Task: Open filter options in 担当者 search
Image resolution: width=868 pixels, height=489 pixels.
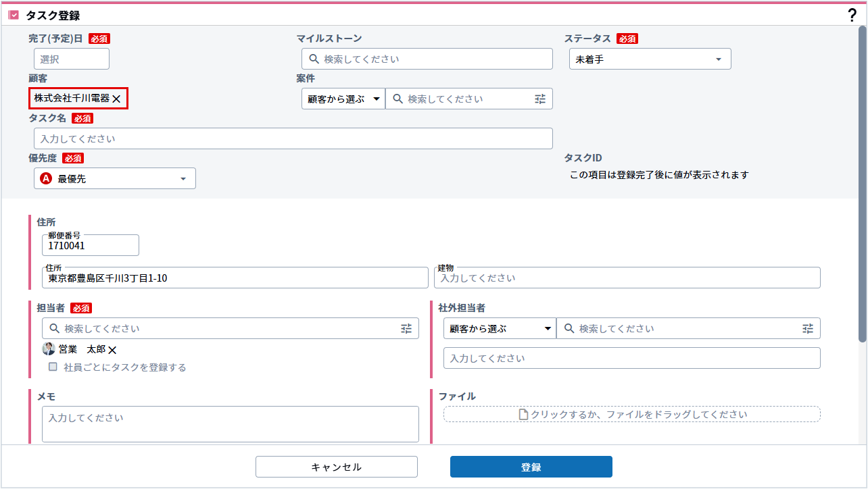Action: pyautogui.click(x=406, y=329)
